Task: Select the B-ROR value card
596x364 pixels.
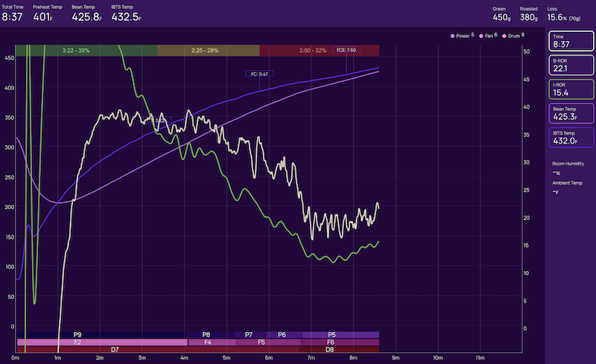Action: click(570, 66)
